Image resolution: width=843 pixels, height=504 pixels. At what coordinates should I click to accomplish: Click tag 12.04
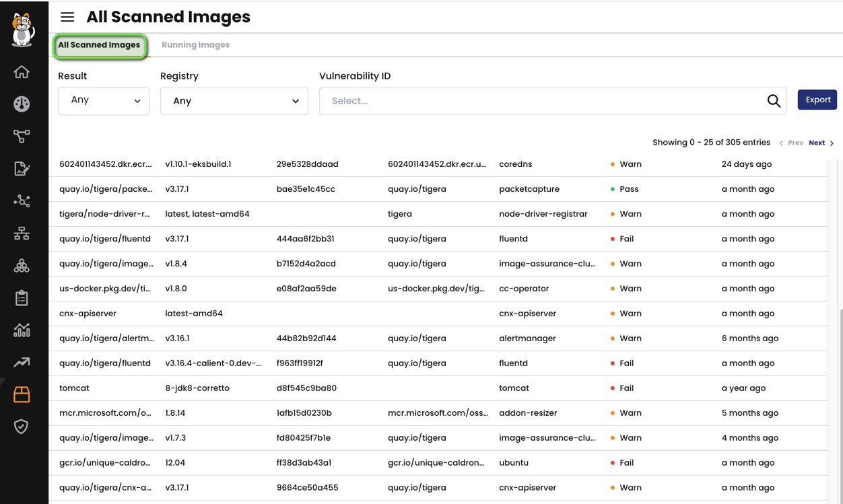[x=175, y=463]
